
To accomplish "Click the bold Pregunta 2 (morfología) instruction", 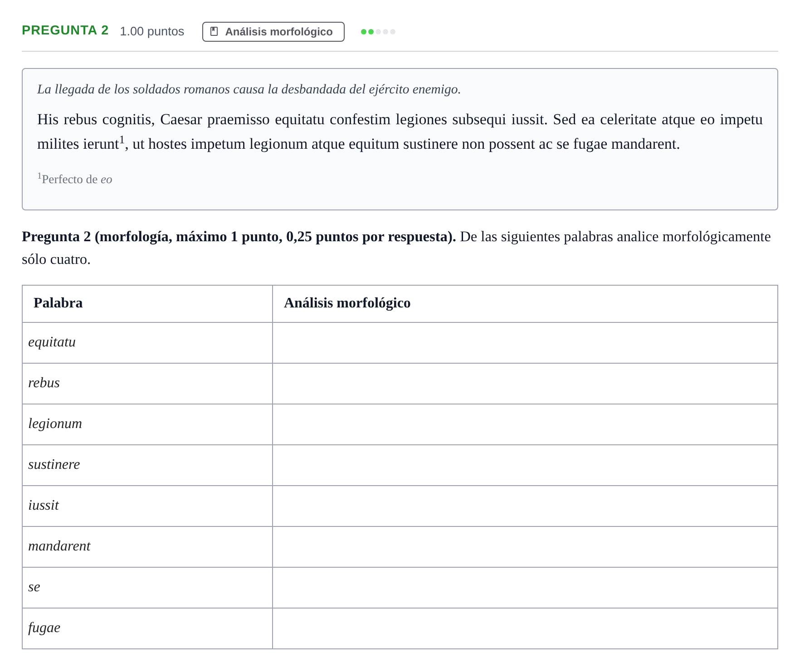I will 239,237.
